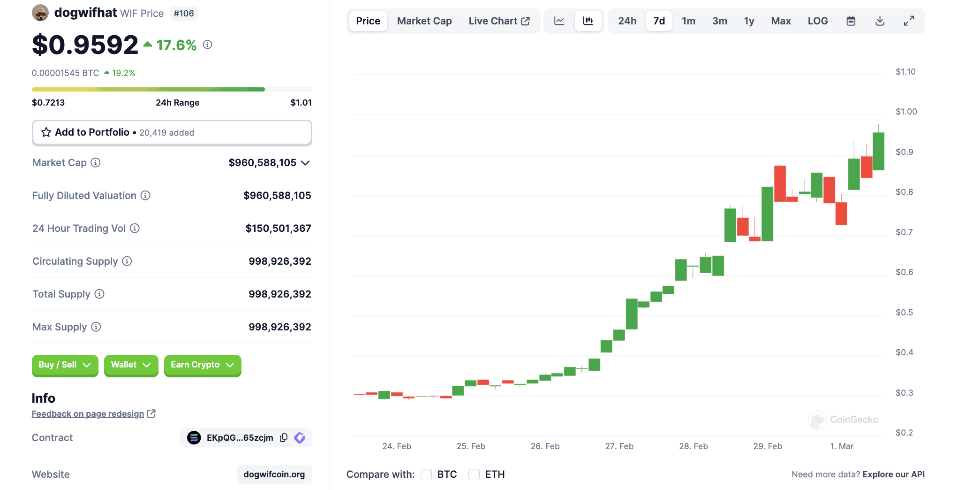Enable BTC comparison checkbox

click(426, 475)
